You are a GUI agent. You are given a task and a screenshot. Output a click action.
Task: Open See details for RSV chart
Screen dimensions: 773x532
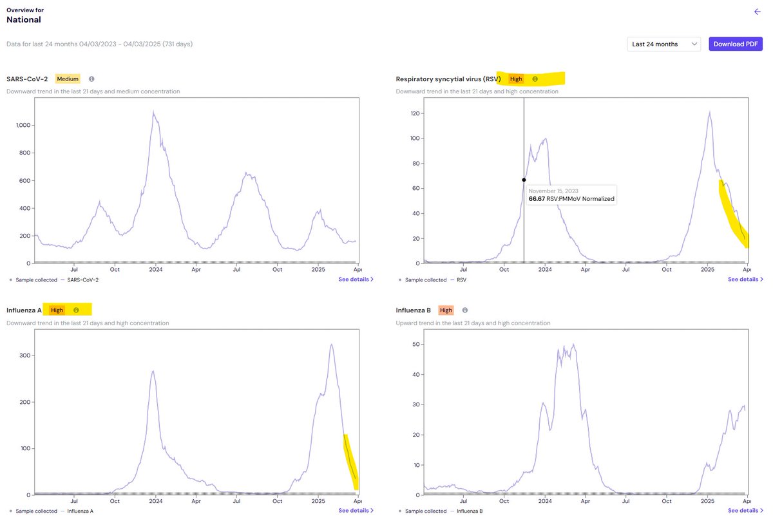pyautogui.click(x=745, y=279)
